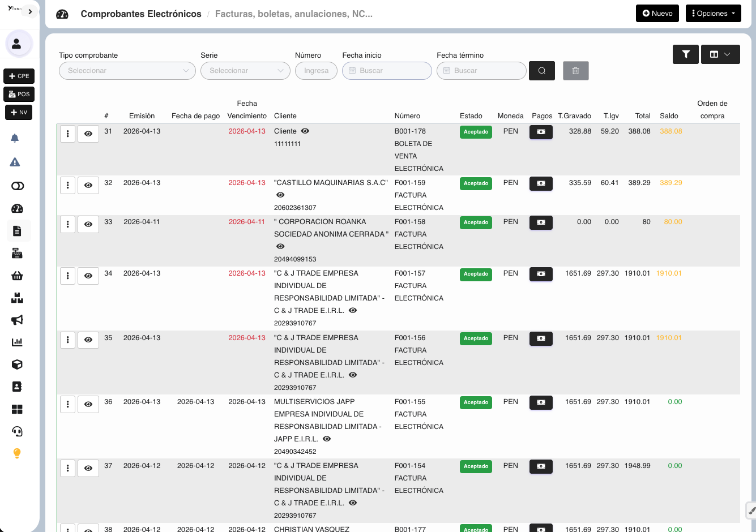Click the headset support icon

17,431
